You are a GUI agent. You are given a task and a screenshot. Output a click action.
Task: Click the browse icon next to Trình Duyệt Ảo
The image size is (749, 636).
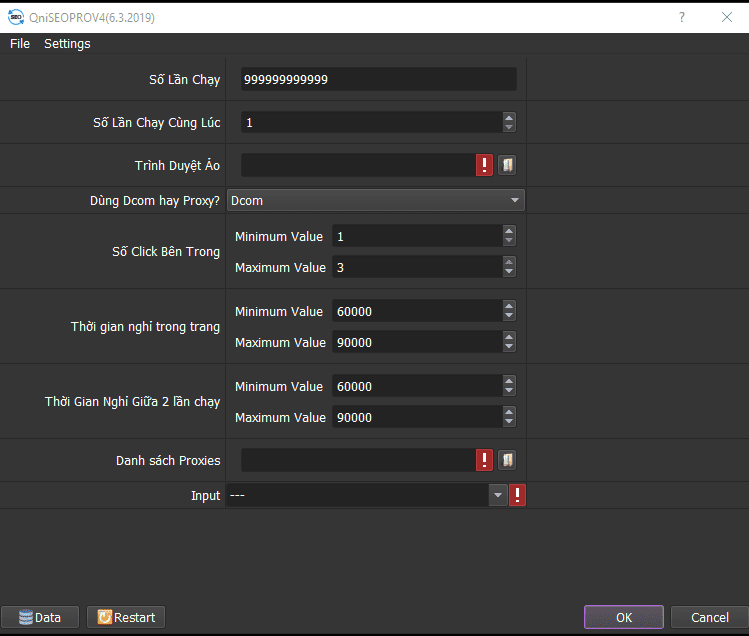[x=507, y=165]
